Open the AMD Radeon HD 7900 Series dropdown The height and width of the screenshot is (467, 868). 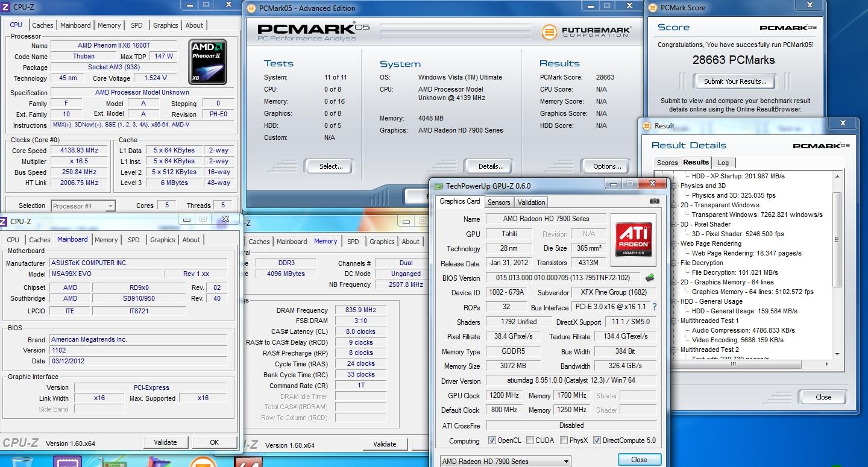505,461
